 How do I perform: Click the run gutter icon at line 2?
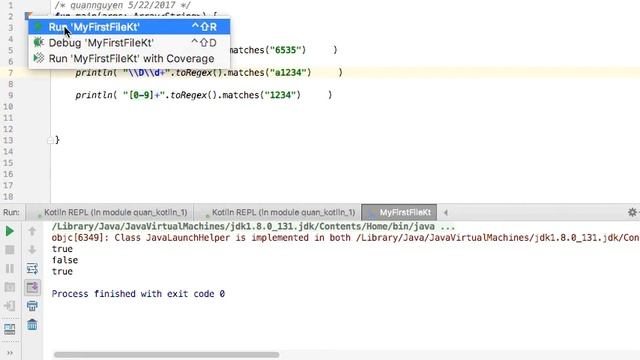click(x=28, y=16)
